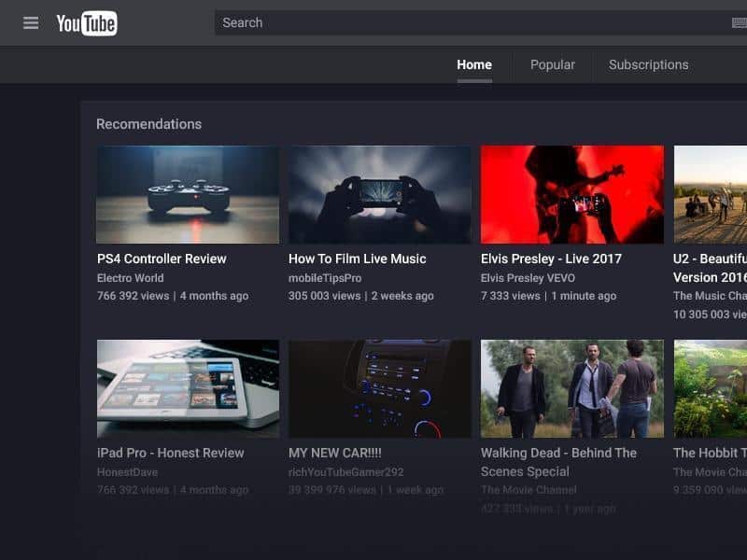The image size is (747, 560).
Task: Switch to the Home tab
Action: [x=474, y=64]
